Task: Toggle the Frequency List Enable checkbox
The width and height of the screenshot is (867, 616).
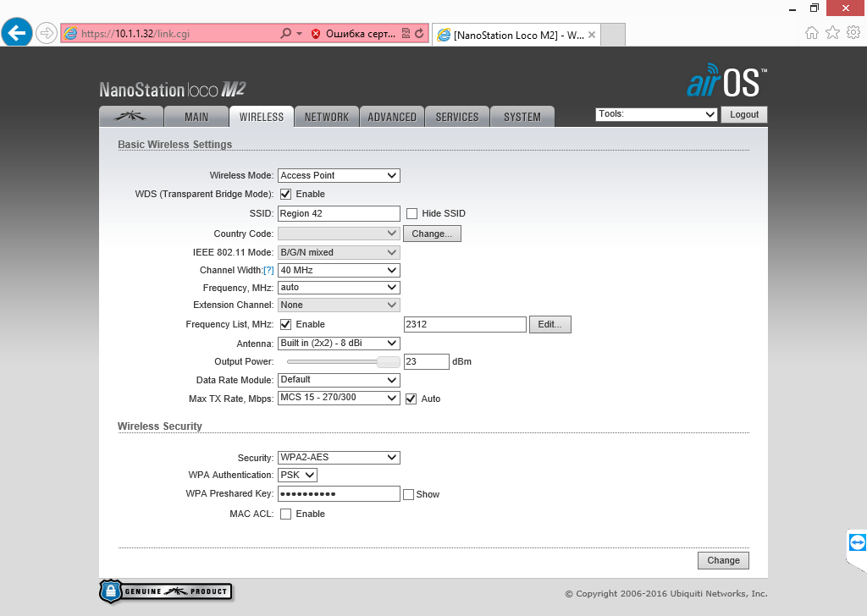Action: pyautogui.click(x=286, y=324)
